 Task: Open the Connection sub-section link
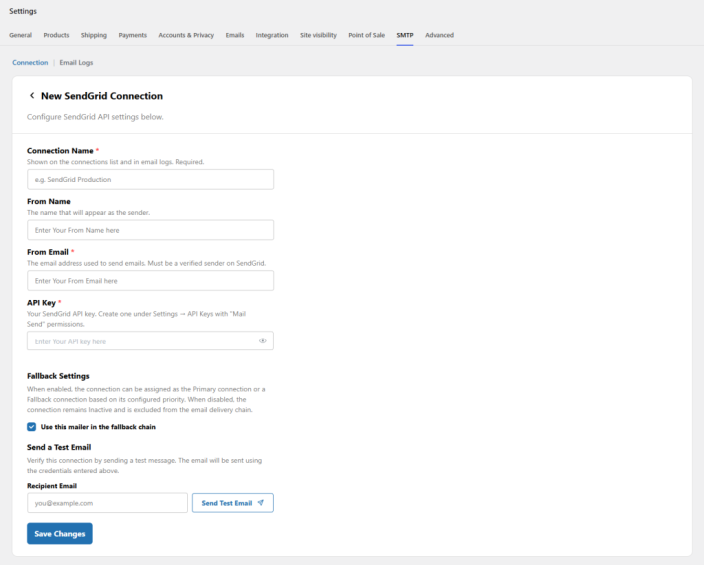[30, 62]
